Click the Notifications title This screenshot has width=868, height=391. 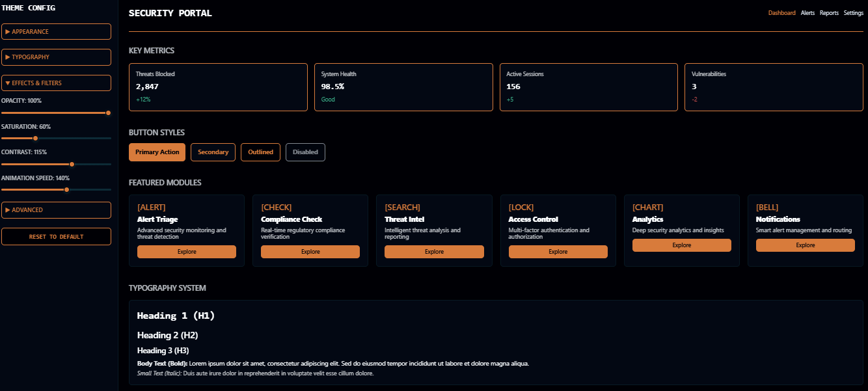(x=778, y=219)
